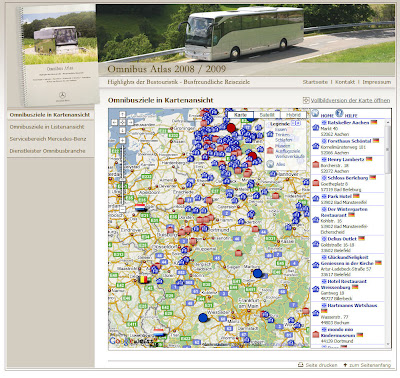Viewport: 400px width, 378px height.
Task: Open Dienstleister Omnibusbranche menu item
Action: pos(47,151)
